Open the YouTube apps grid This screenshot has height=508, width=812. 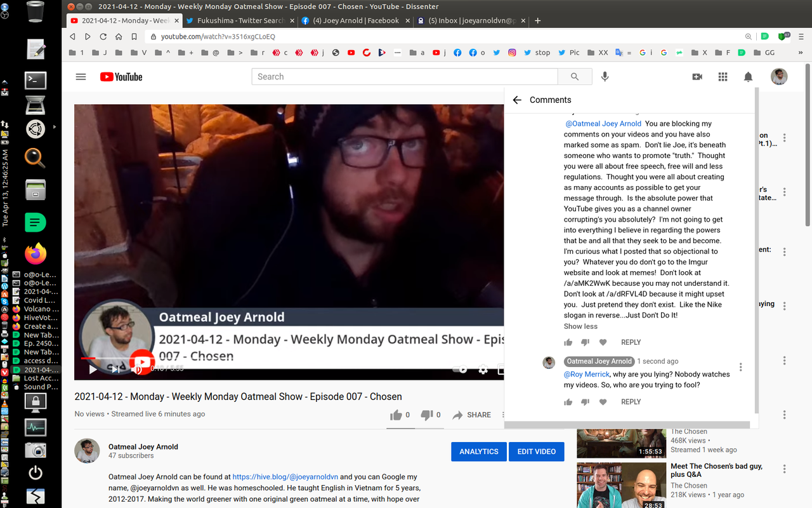tap(723, 77)
